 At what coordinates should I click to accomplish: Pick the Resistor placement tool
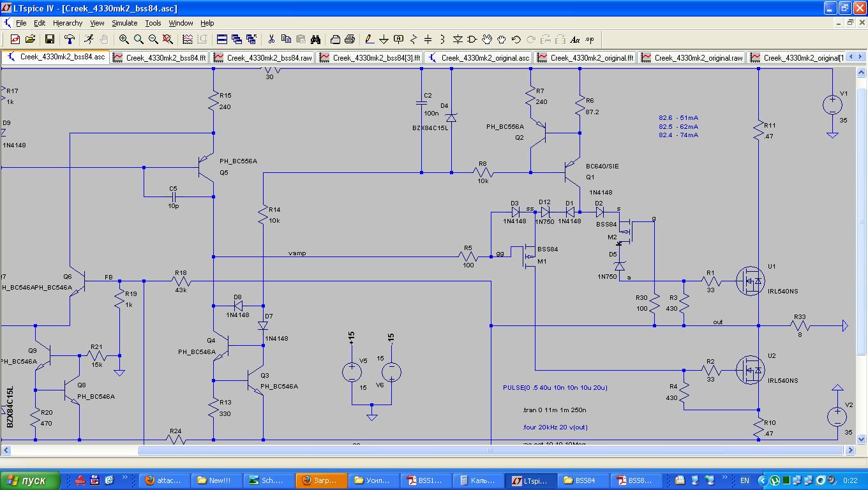tap(414, 40)
